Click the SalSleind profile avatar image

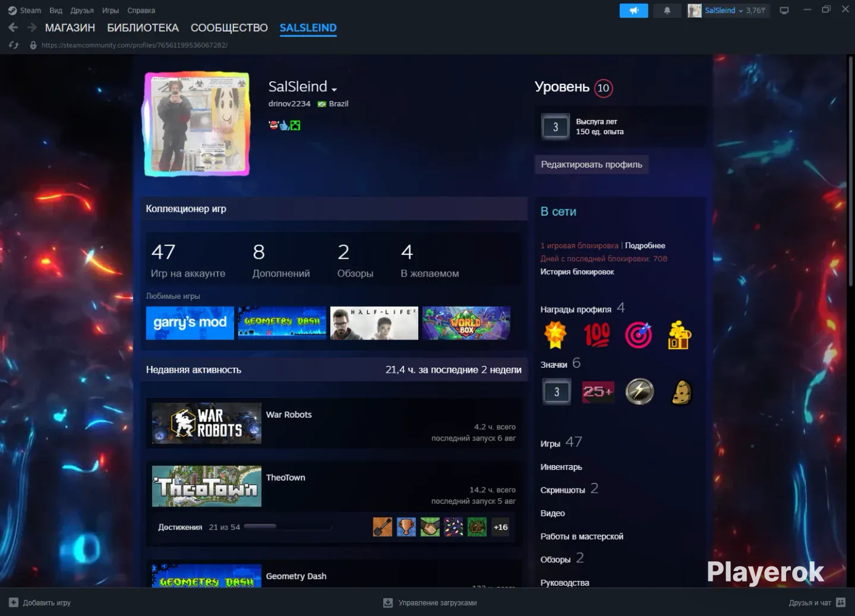pos(197,124)
